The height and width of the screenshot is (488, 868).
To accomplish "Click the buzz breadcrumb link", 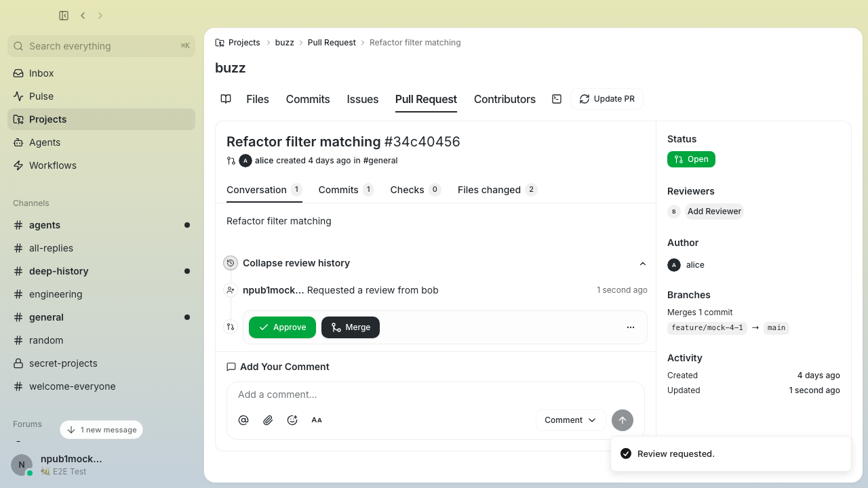I will pyautogui.click(x=285, y=43).
